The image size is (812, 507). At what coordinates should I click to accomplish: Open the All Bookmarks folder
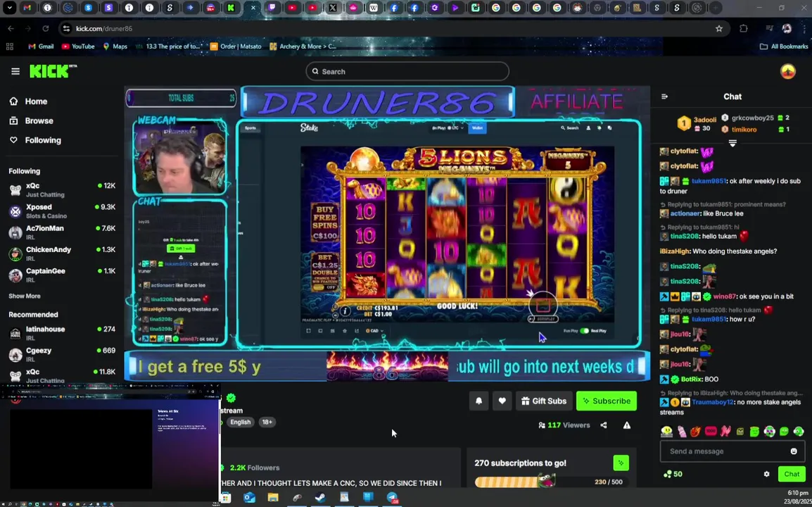coord(784,46)
